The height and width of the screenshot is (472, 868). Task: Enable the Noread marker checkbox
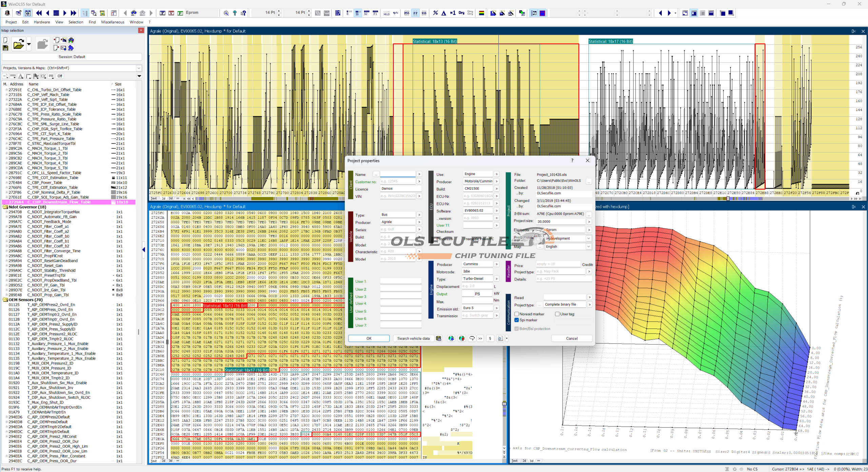pyautogui.click(x=517, y=314)
